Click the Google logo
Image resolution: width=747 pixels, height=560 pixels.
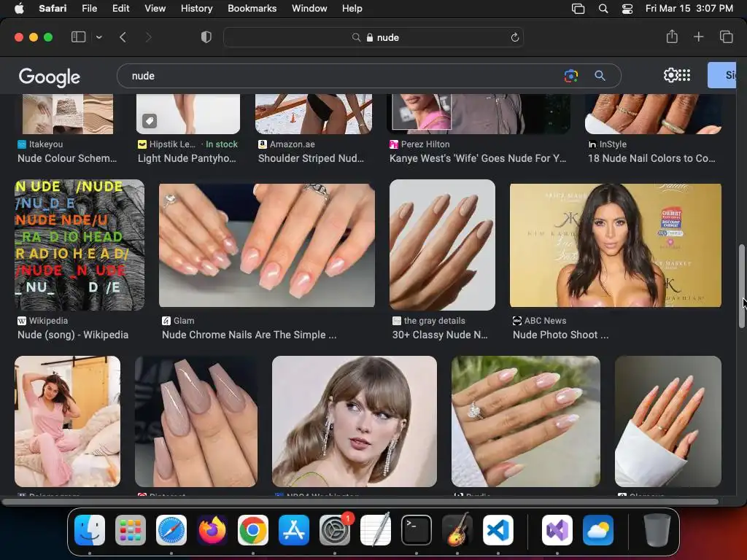click(50, 77)
